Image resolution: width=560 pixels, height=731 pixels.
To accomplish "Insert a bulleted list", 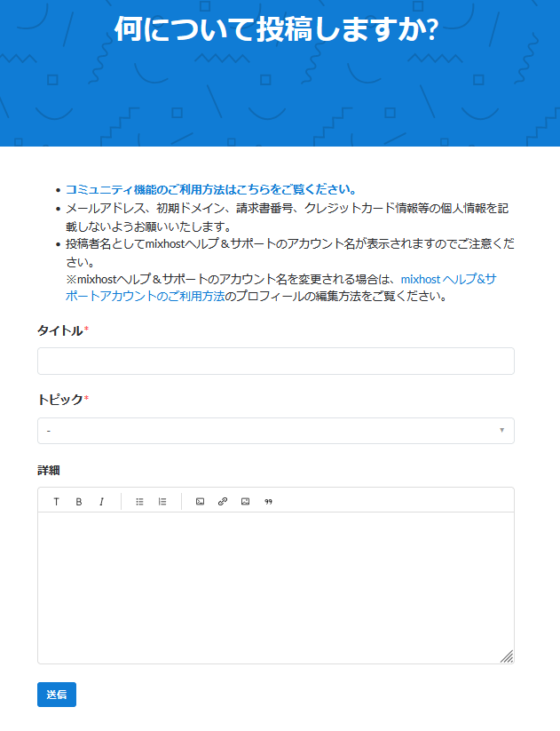I will pos(139,502).
